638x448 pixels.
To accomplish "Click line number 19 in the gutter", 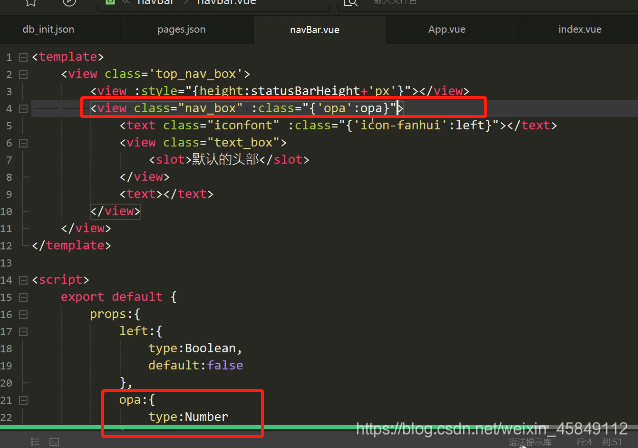I will coord(7,366).
